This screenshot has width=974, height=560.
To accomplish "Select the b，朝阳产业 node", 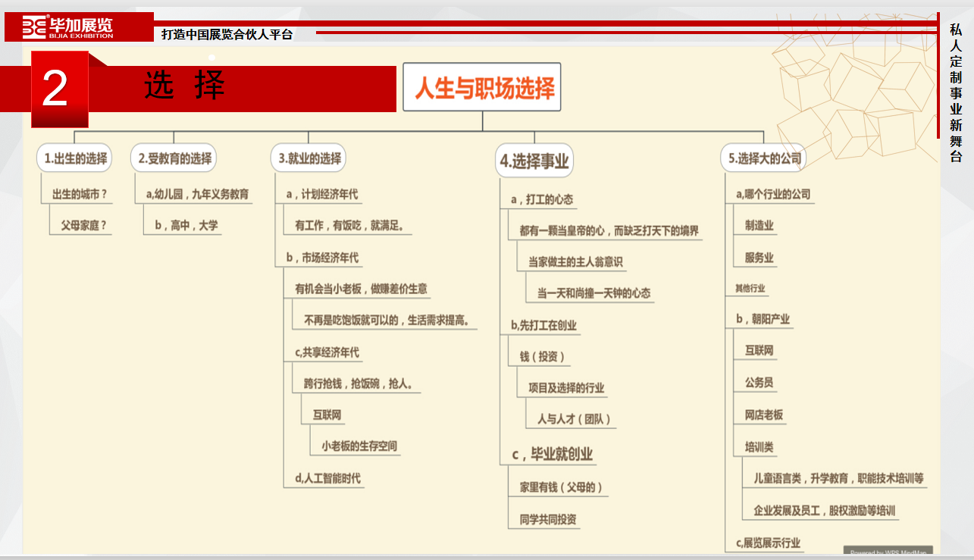I will pos(763,319).
